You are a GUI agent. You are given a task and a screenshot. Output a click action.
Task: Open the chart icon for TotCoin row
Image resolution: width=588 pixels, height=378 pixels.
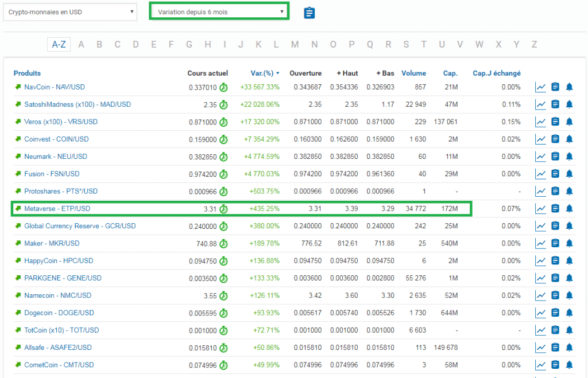point(540,330)
